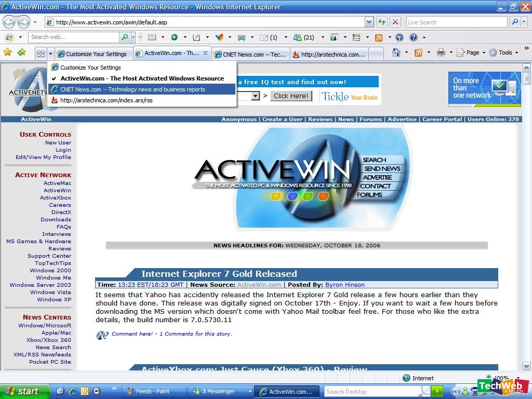This screenshot has width=532, height=399.
Task: Expand the toolbar chevron overflow at right
Action: (527, 48)
